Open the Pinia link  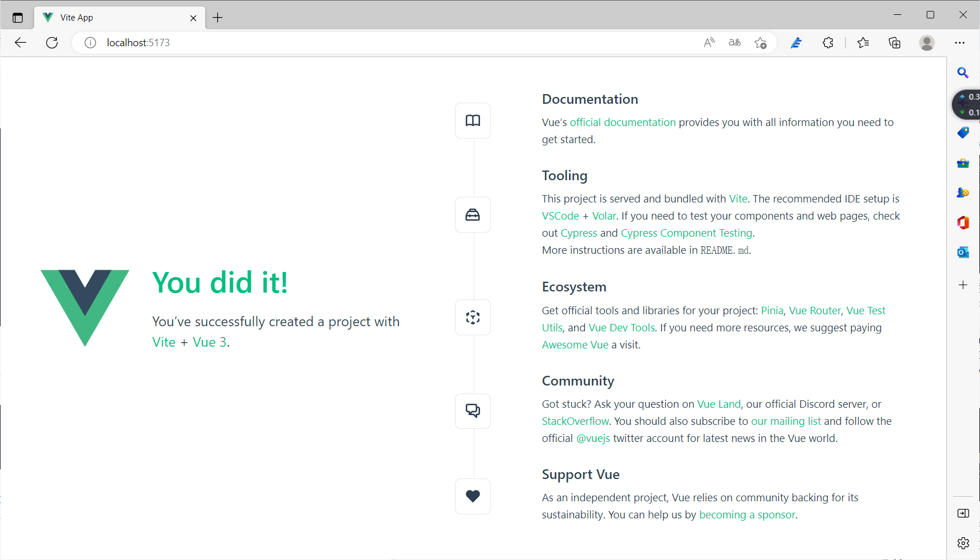pos(772,310)
